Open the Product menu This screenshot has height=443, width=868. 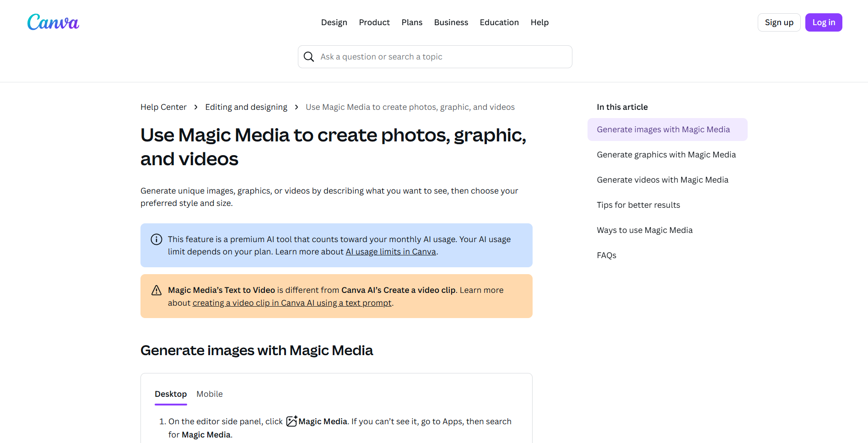[x=374, y=22]
